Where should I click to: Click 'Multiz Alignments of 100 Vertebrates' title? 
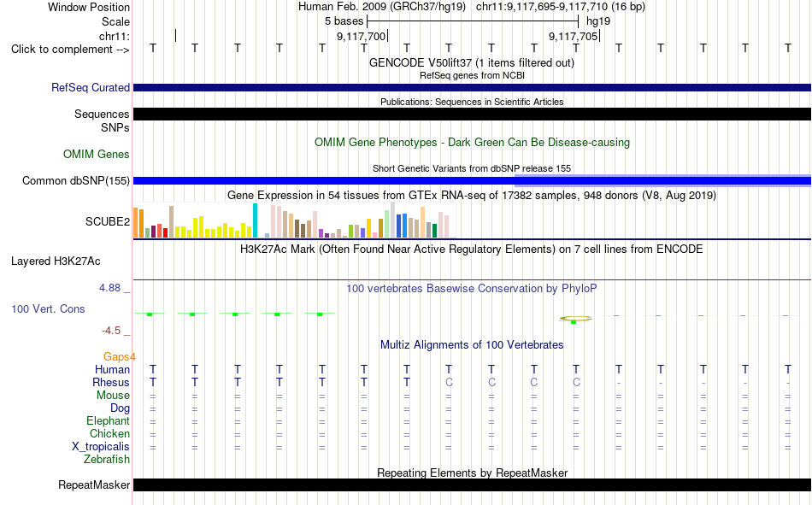coord(472,345)
